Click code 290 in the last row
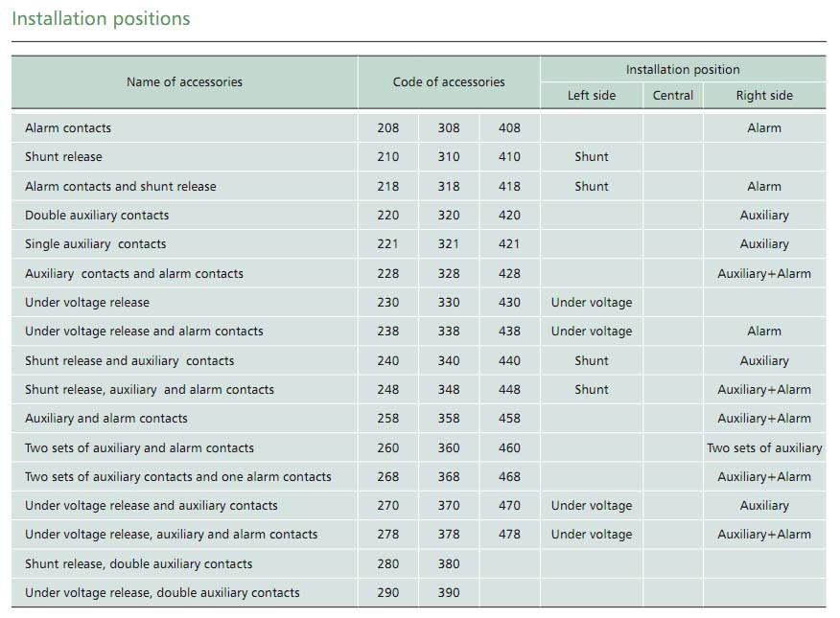This screenshot has height=618, width=840. coord(387,593)
